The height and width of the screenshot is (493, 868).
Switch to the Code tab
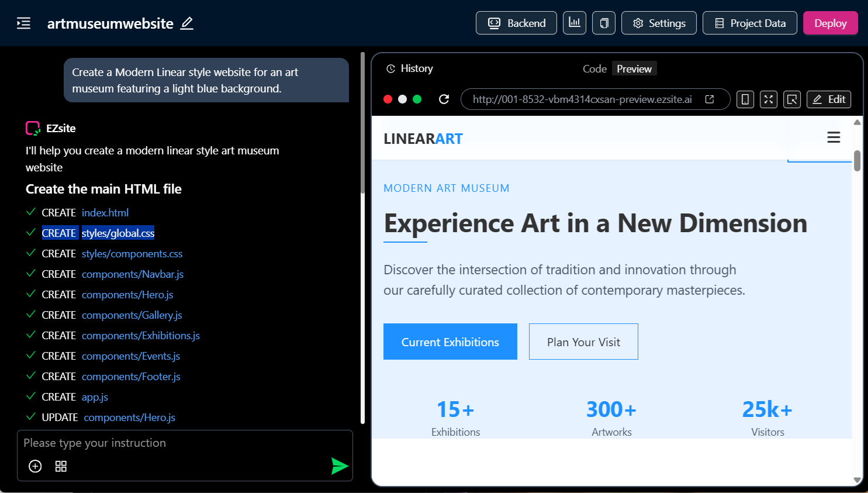(594, 69)
